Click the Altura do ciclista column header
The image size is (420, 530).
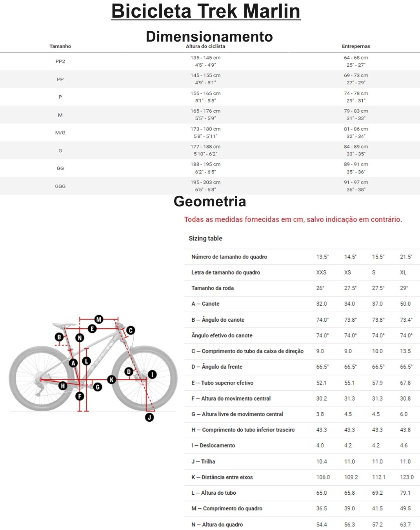[x=205, y=46]
